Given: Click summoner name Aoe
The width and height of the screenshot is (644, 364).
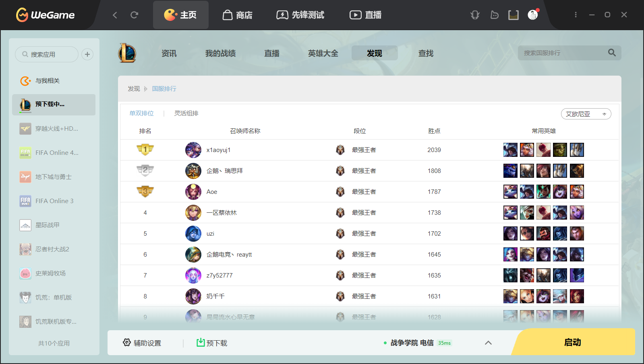Looking at the screenshot, I should coord(212,192).
